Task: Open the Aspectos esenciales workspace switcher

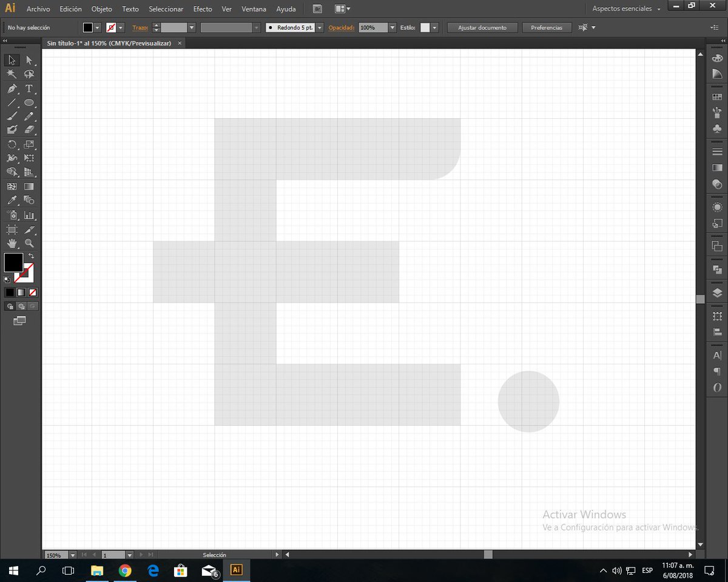Action: click(626, 9)
